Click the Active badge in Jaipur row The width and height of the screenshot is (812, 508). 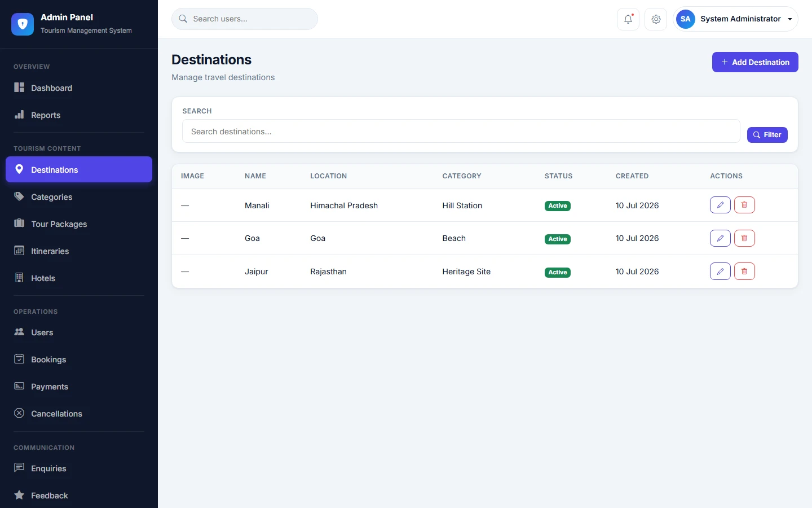point(558,273)
